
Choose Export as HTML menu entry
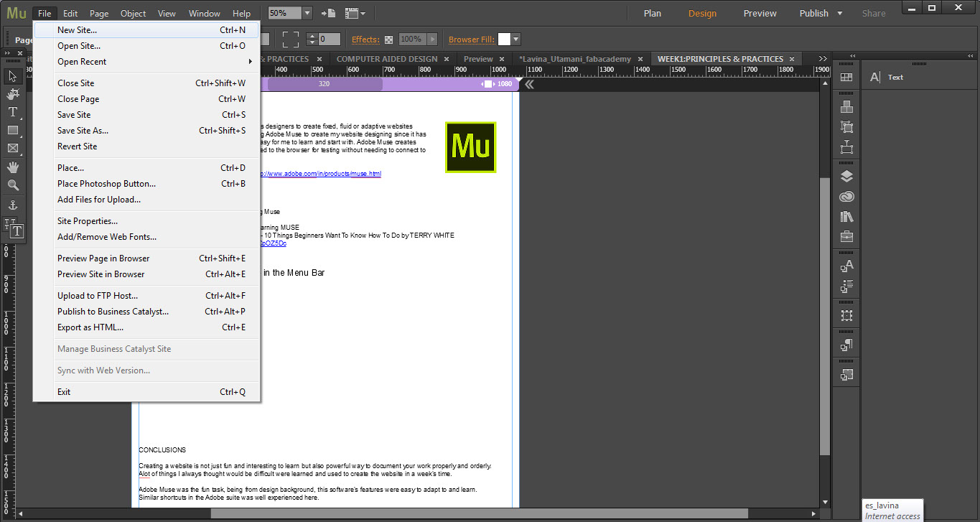146,327
